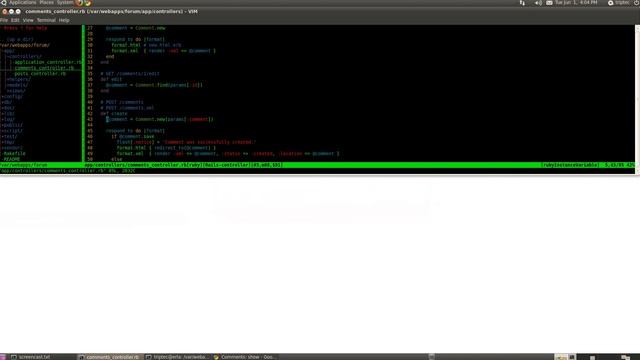Click the show desktop icon in bottom panel
Screen dimensions: 640x360
coord(3,357)
